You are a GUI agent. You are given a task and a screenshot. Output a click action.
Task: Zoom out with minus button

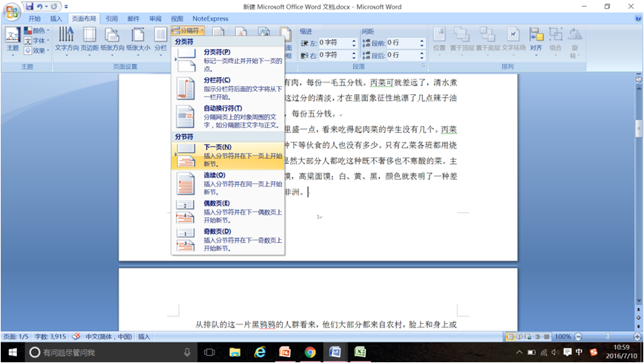pyautogui.click(x=578, y=337)
